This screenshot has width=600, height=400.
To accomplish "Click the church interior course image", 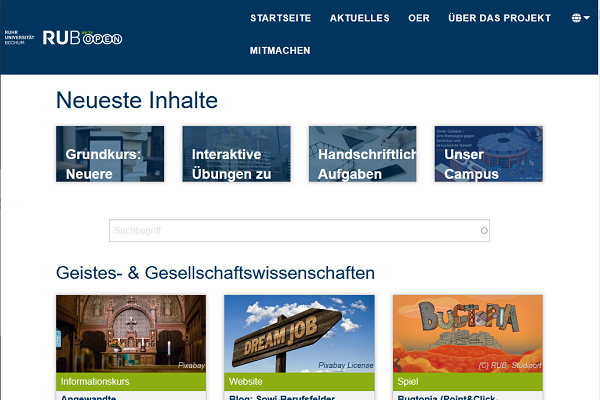I will pos(131,333).
